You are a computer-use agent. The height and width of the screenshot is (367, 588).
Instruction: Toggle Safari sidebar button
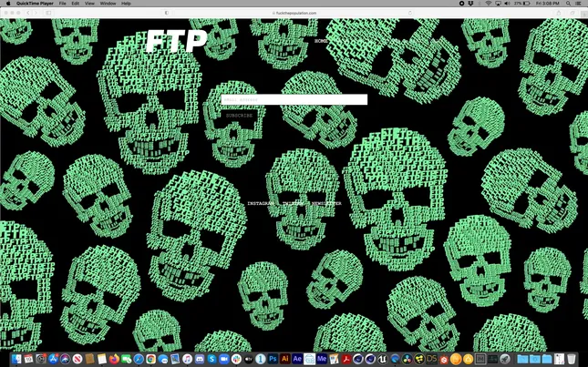coord(48,13)
